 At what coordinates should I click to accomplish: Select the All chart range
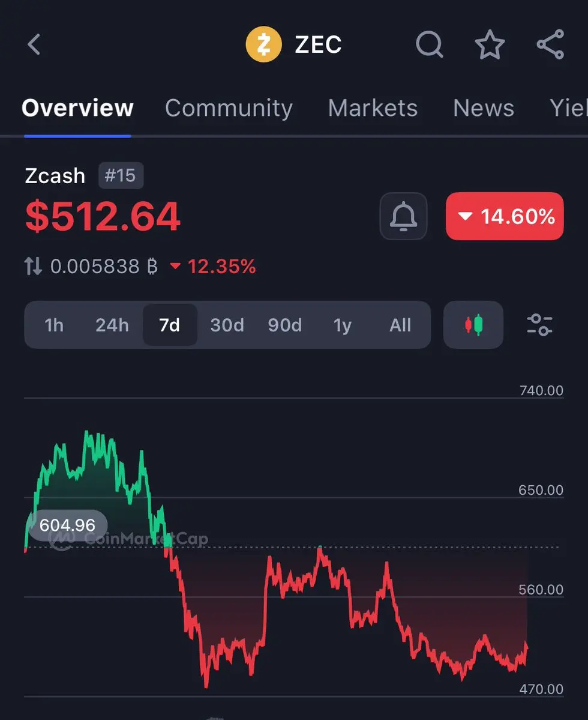400,325
